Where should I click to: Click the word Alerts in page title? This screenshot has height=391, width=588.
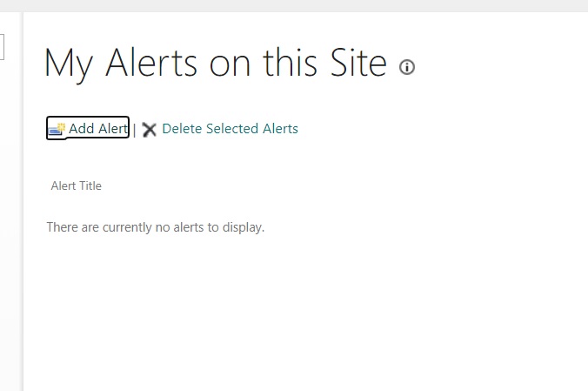click(x=151, y=63)
